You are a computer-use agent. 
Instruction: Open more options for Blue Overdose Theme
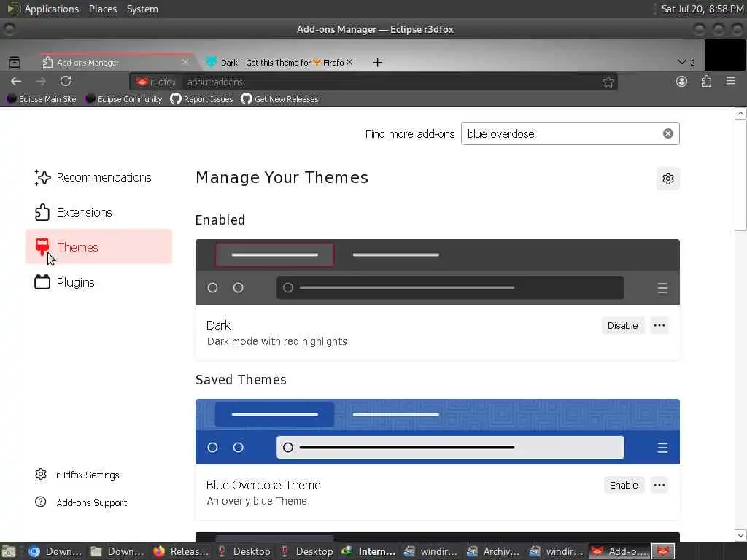pos(659,485)
